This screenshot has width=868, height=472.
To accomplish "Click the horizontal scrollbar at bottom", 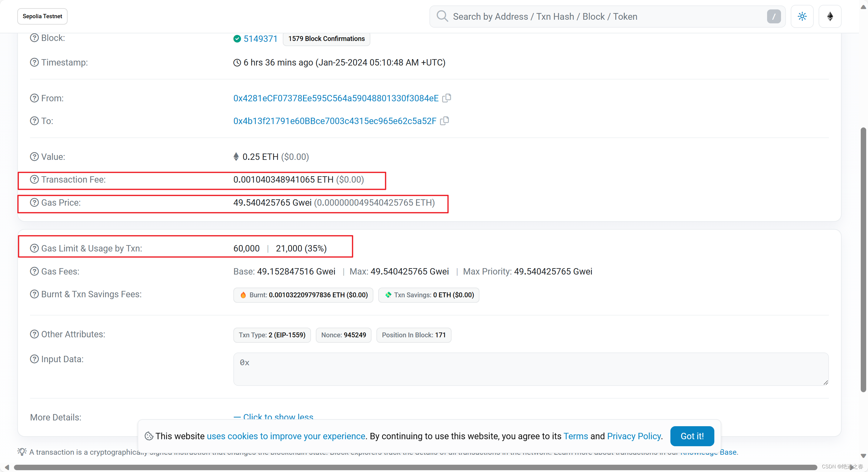I will point(415,467).
